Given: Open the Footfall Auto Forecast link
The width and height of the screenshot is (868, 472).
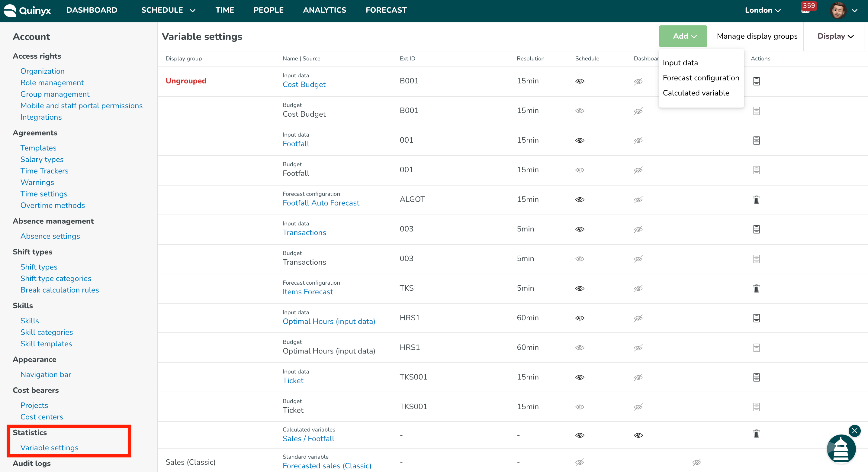Looking at the screenshot, I should coord(321,203).
